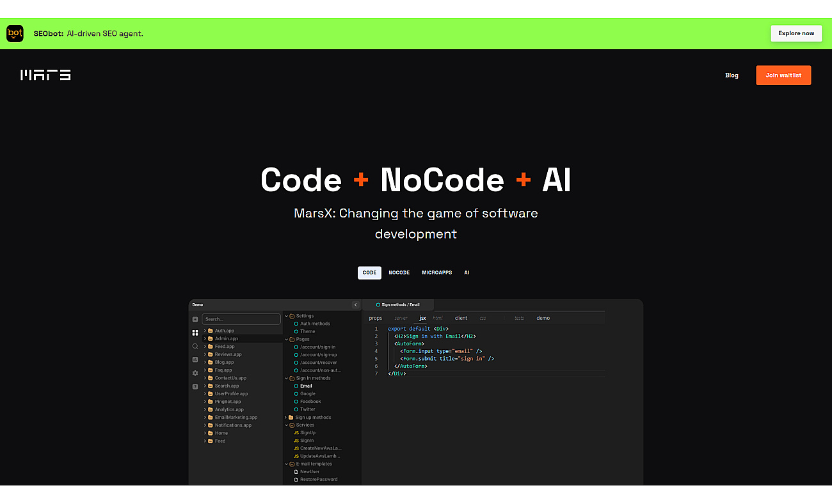Click the Explore now button

pyautogui.click(x=796, y=33)
